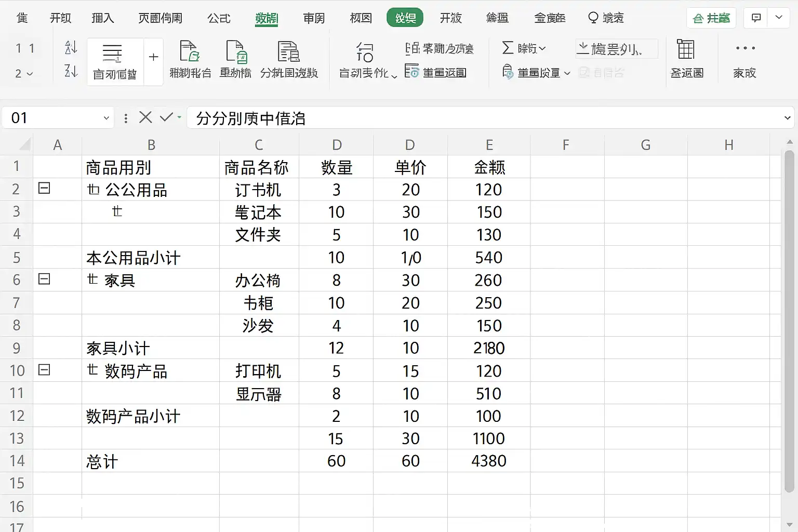798x532 pixels.
Task: Collapse the 数码产品 group at row 10
Action: pyautogui.click(x=45, y=370)
